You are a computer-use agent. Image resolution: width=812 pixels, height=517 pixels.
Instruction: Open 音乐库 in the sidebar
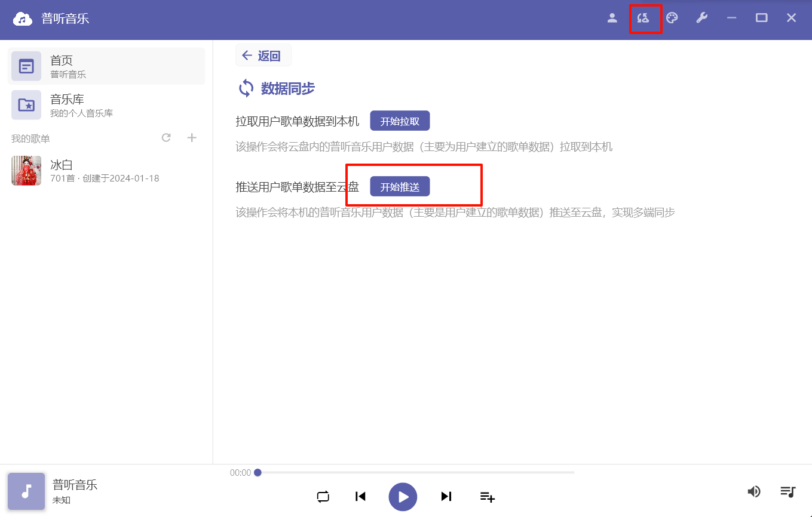point(106,105)
